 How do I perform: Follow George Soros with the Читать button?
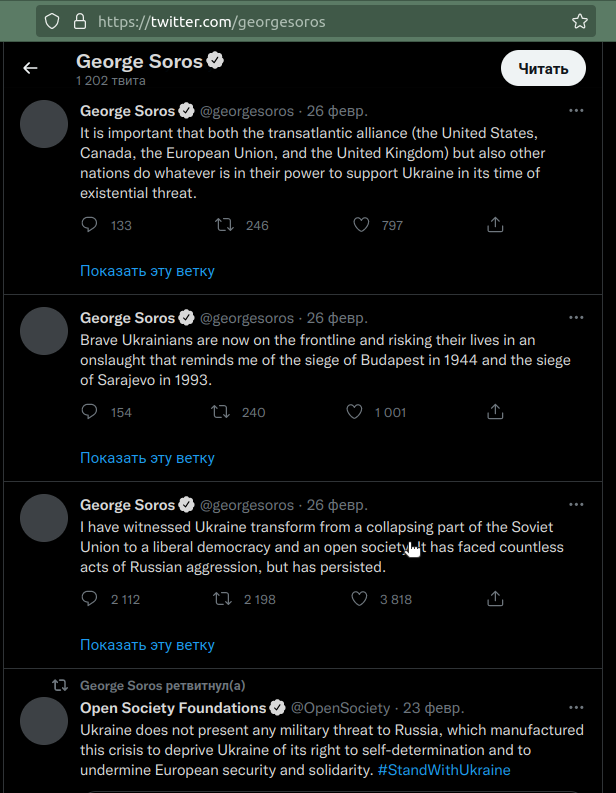click(543, 68)
